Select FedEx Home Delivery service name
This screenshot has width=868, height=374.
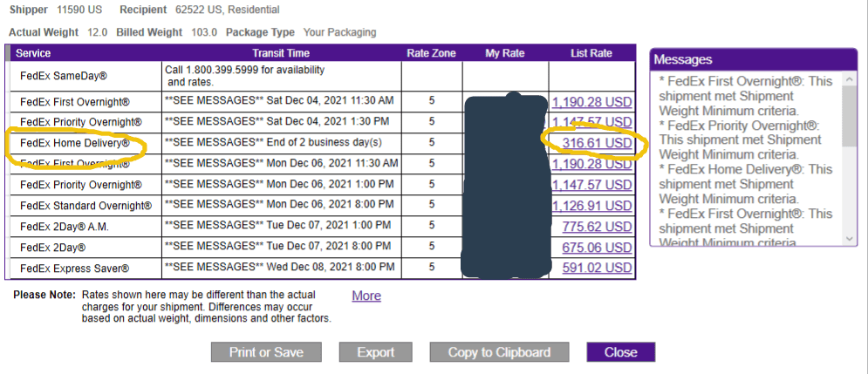click(75, 143)
